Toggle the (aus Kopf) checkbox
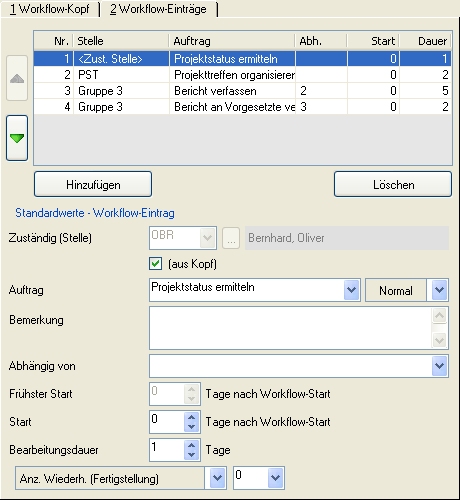The width and height of the screenshot is (460, 500). (156, 264)
